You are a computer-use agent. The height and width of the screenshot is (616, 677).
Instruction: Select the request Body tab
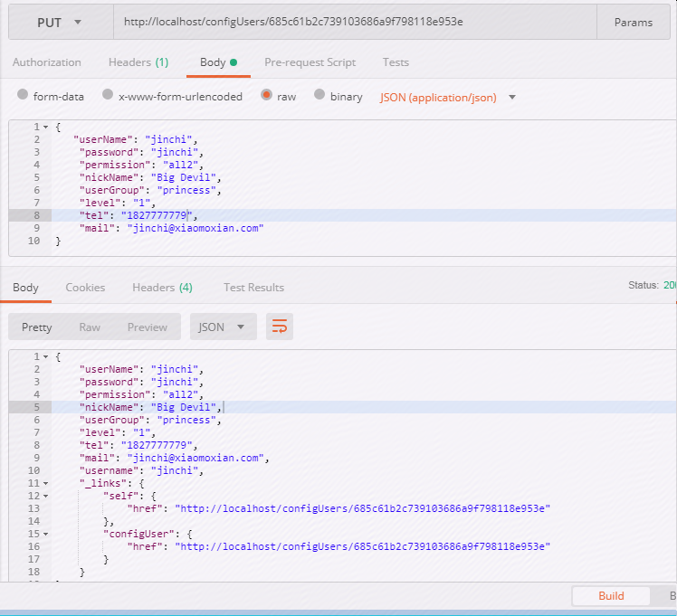click(x=218, y=62)
